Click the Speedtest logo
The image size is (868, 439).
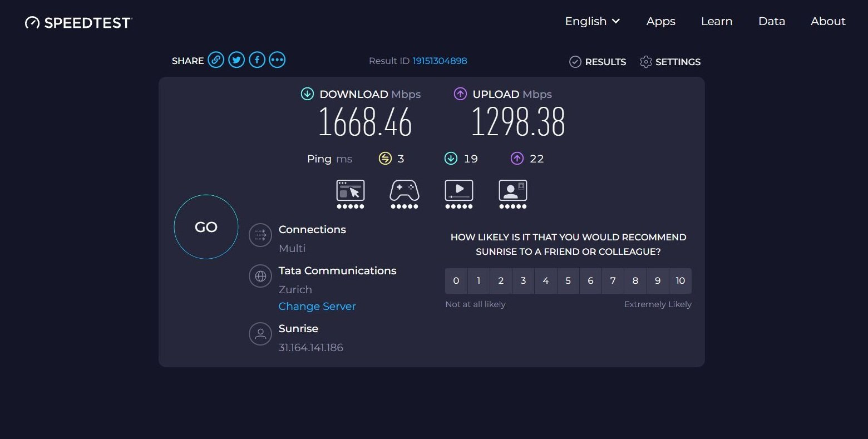[x=78, y=22]
